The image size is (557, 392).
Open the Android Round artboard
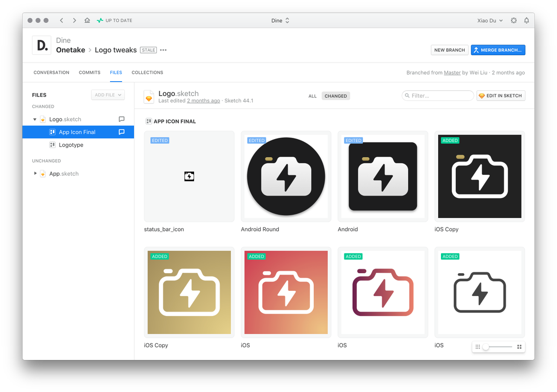[x=286, y=176]
